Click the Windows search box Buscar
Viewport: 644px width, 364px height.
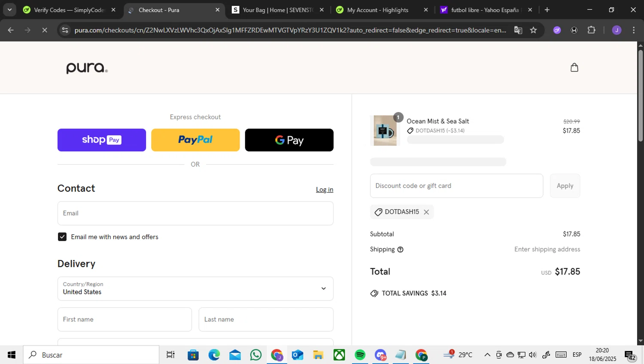[x=91, y=355]
